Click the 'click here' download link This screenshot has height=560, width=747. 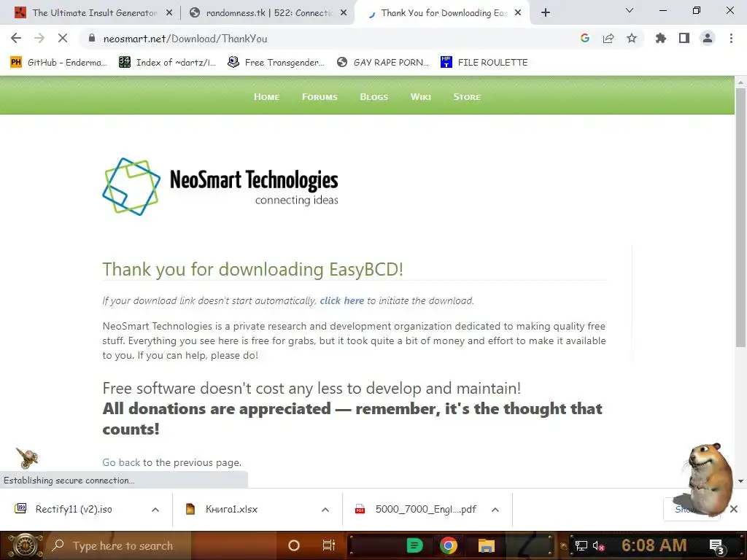coord(341,300)
